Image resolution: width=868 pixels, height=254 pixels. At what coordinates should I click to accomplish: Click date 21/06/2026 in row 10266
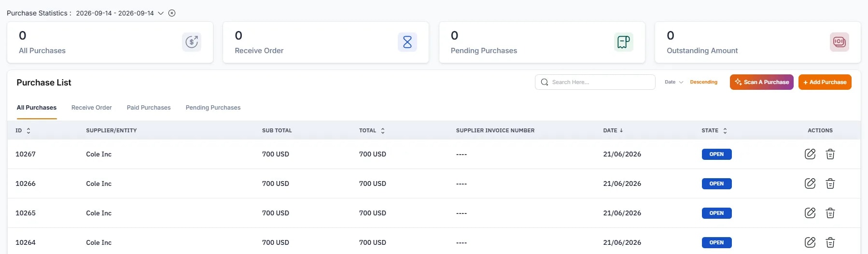click(622, 183)
